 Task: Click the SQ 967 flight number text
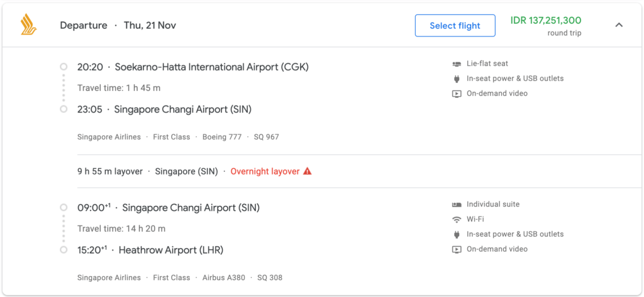268,137
